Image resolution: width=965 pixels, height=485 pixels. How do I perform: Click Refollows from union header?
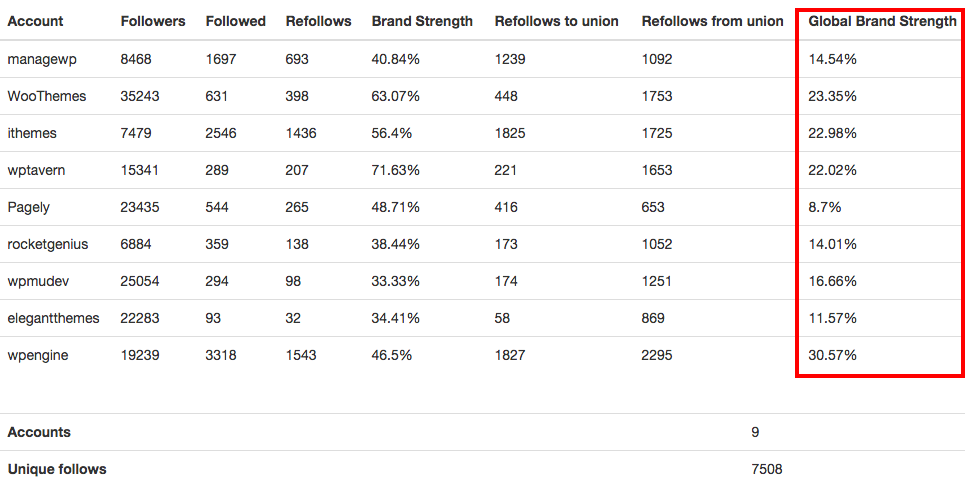point(712,21)
